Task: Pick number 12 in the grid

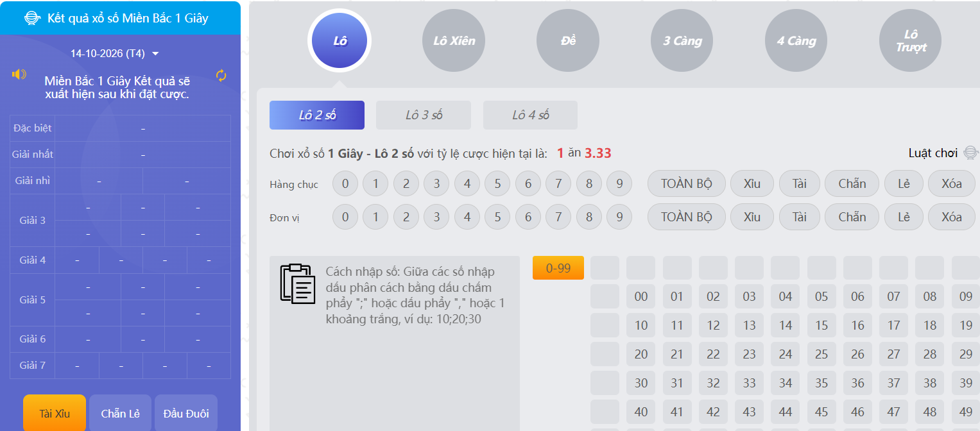Action: pos(713,325)
